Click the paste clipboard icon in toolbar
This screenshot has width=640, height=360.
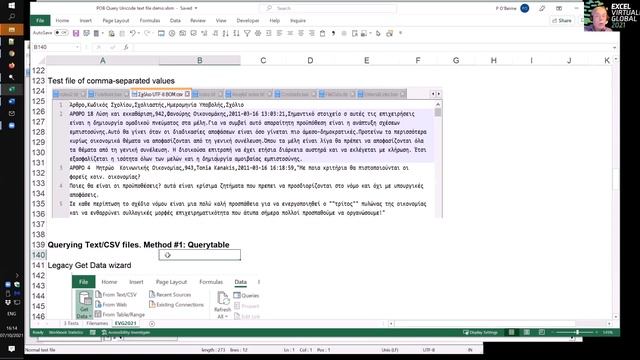[322, 33]
